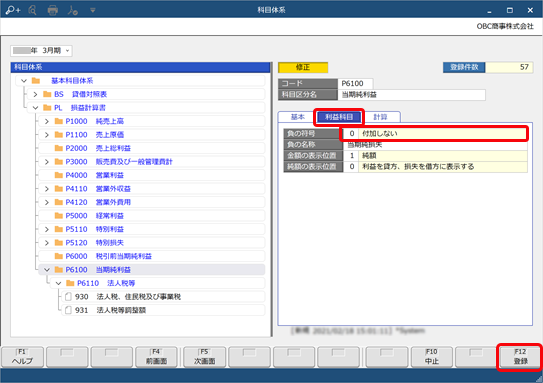Click the folder icon of P2000 売上総利益
This screenshot has width=543, height=383.
click(x=59, y=148)
